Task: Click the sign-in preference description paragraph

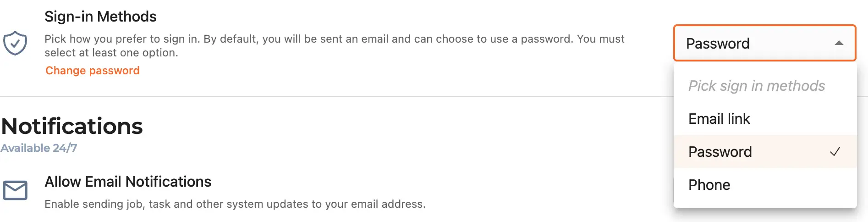Action: pyautogui.click(x=334, y=46)
